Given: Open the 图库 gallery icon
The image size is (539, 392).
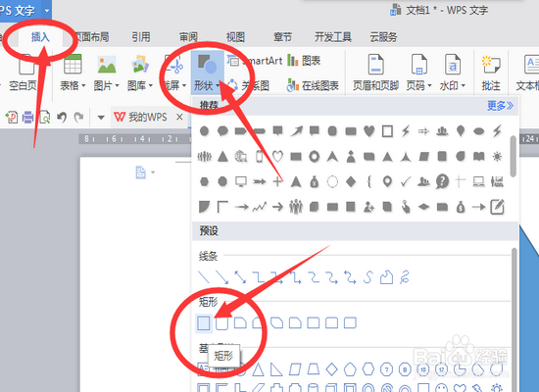Looking at the screenshot, I should 140,65.
